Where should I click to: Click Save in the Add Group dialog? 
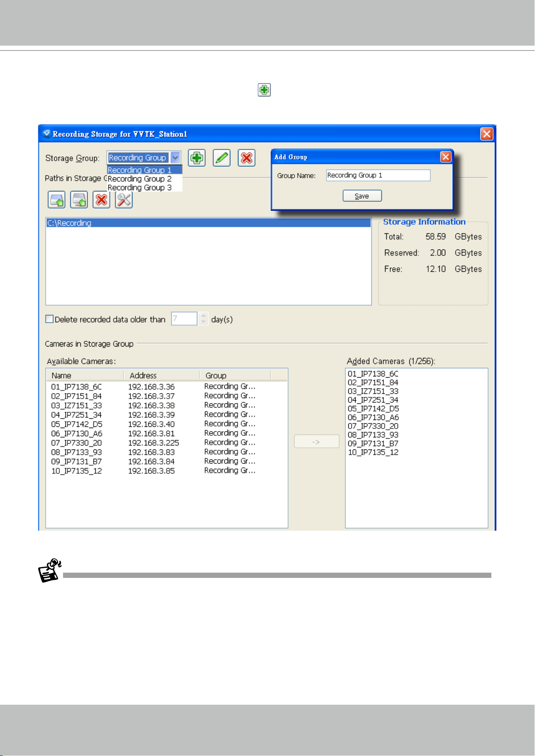[x=362, y=196]
